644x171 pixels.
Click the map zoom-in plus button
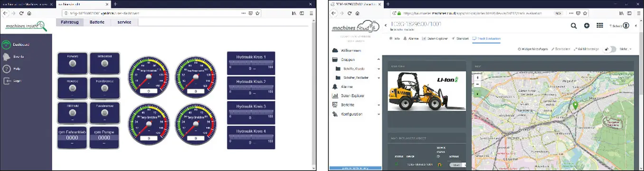pyautogui.click(x=477, y=77)
